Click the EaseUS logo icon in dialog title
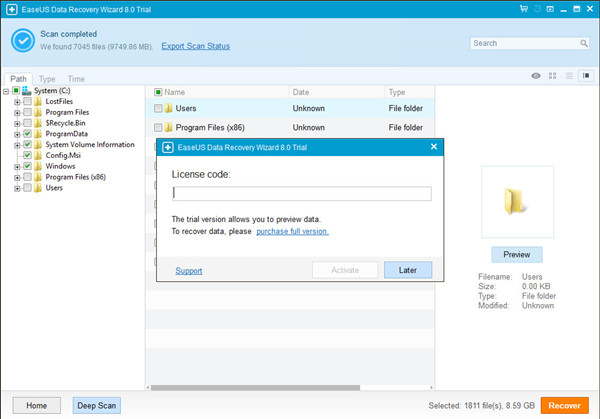 tap(168, 147)
